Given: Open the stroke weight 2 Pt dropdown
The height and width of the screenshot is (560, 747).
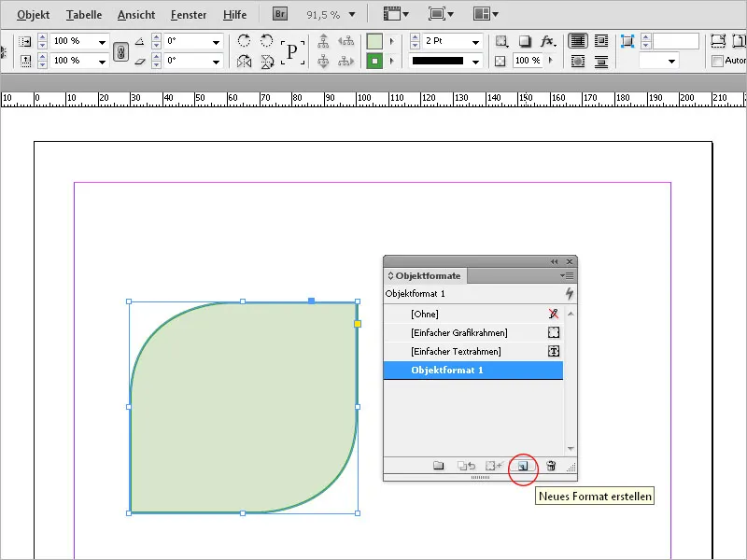Looking at the screenshot, I should tap(475, 42).
